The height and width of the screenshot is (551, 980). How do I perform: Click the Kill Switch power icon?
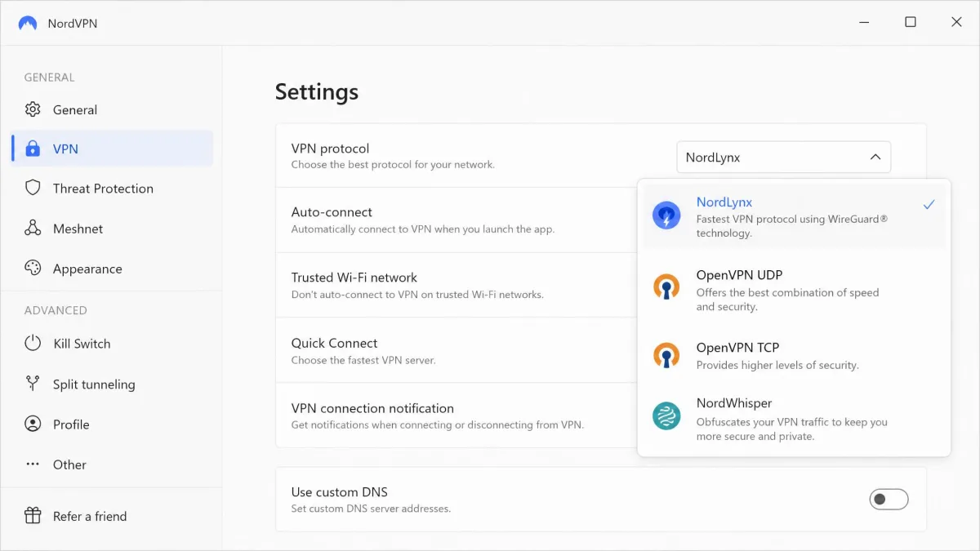33,343
